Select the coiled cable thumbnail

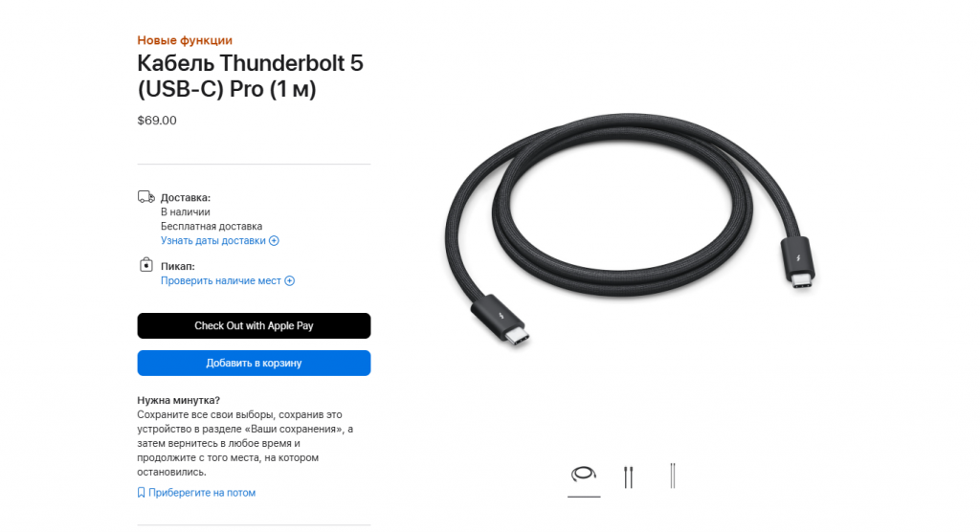(584, 475)
